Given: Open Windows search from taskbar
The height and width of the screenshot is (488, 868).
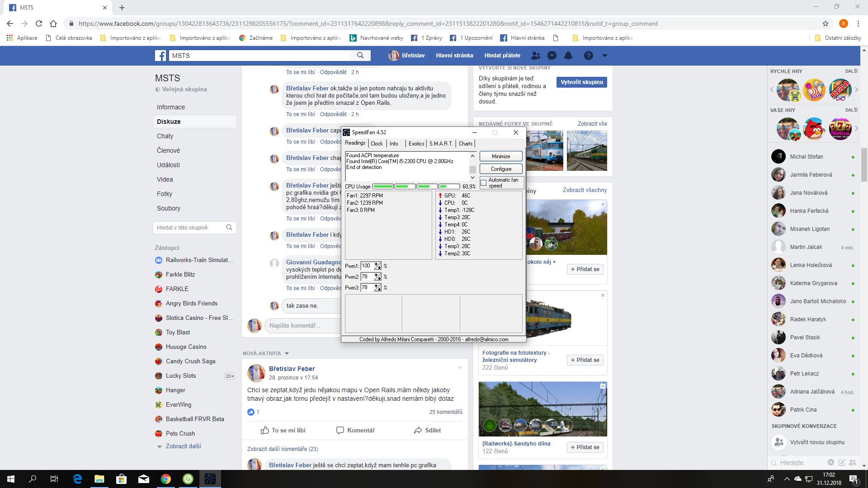Looking at the screenshot, I should (x=33, y=479).
